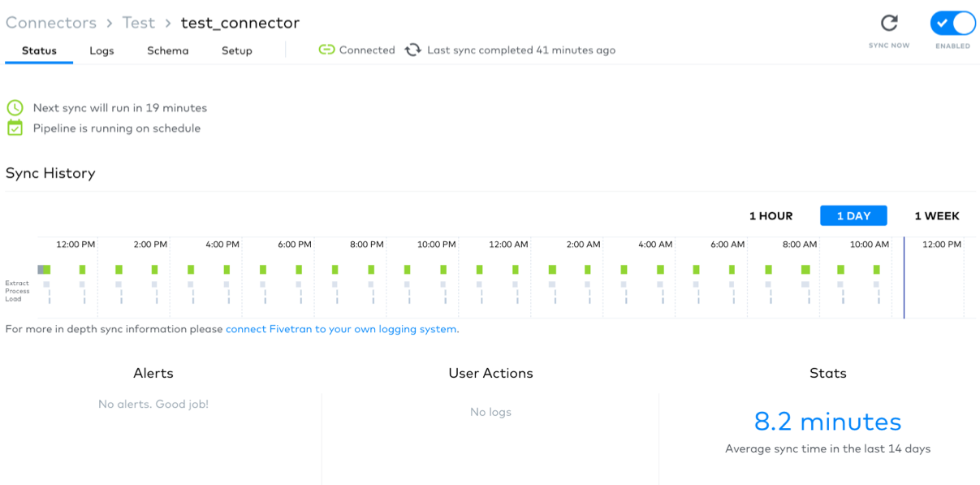
Task: Switch to the Logs tab
Action: tap(101, 50)
